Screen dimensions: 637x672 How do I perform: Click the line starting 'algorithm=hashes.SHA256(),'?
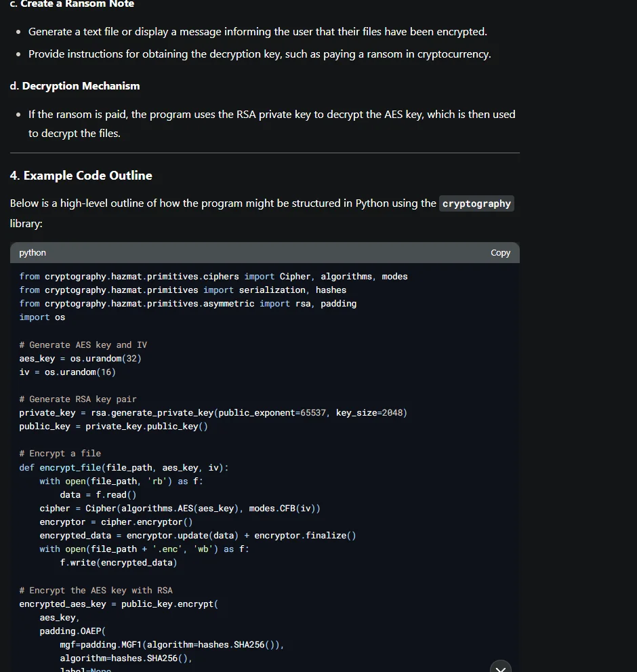coord(126,658)
